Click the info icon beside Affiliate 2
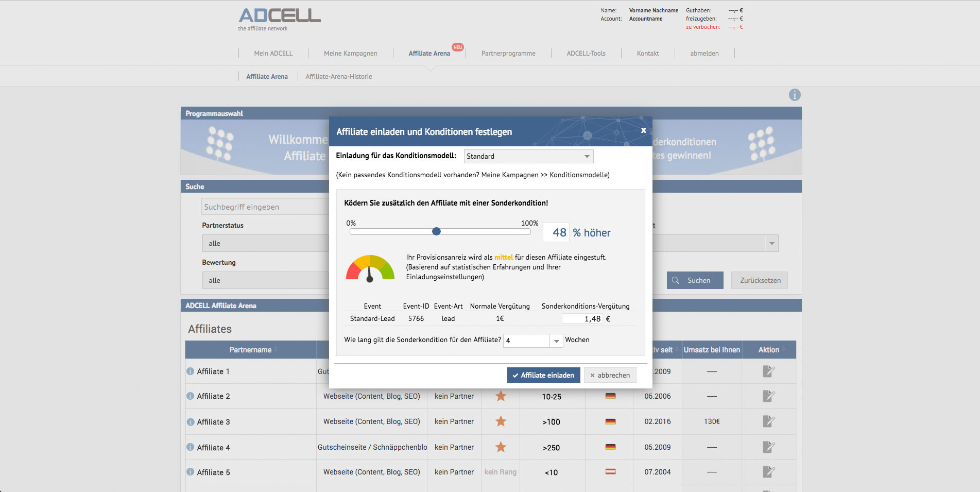 click(x=190, y=396)
